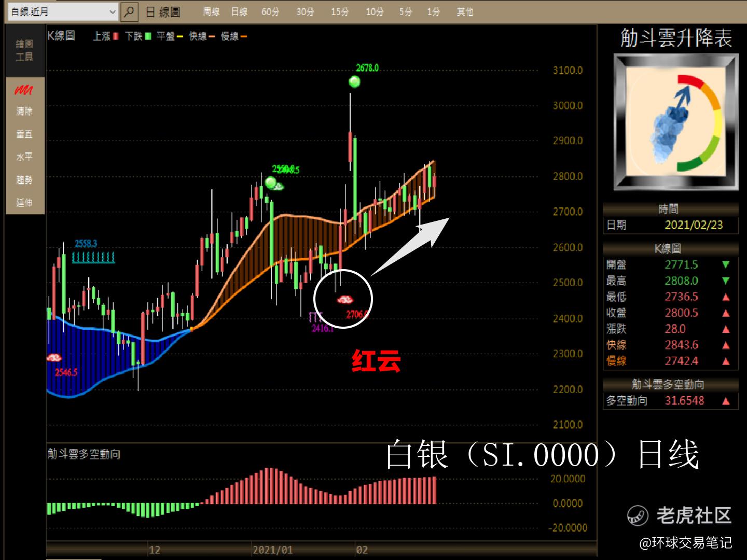Click the 2100.0 price axis label
747x560 pixels.
pyautogui.click(x=568, y=425)
